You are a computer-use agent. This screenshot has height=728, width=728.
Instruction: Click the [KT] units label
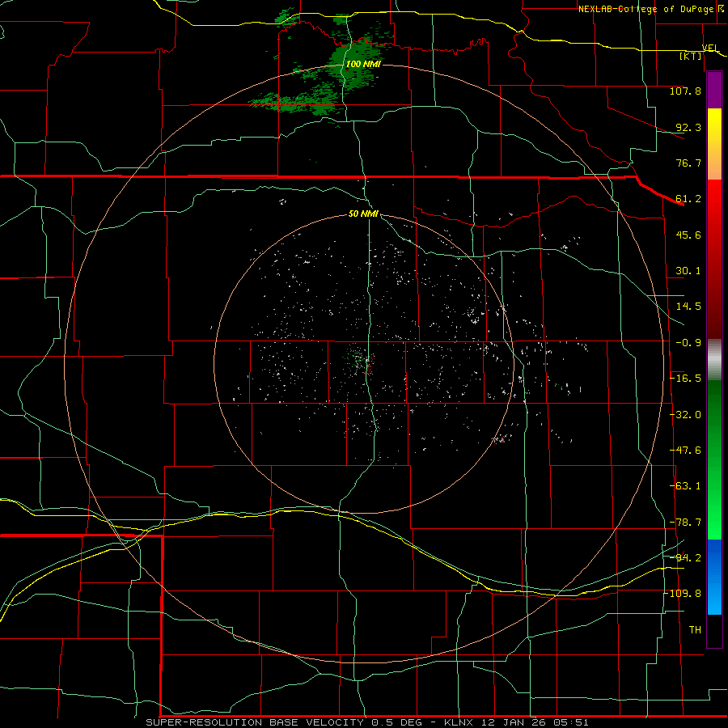point(691,56)
